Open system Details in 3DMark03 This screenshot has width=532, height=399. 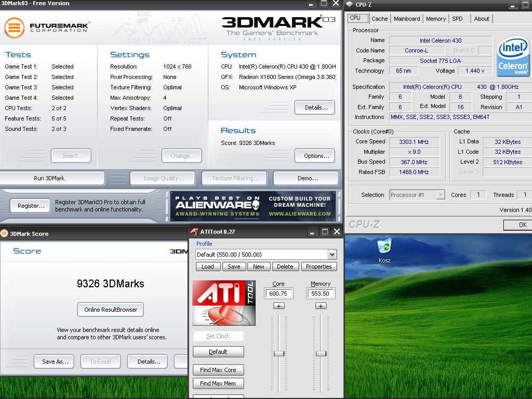pyautogui.click(x=315, y=108)
